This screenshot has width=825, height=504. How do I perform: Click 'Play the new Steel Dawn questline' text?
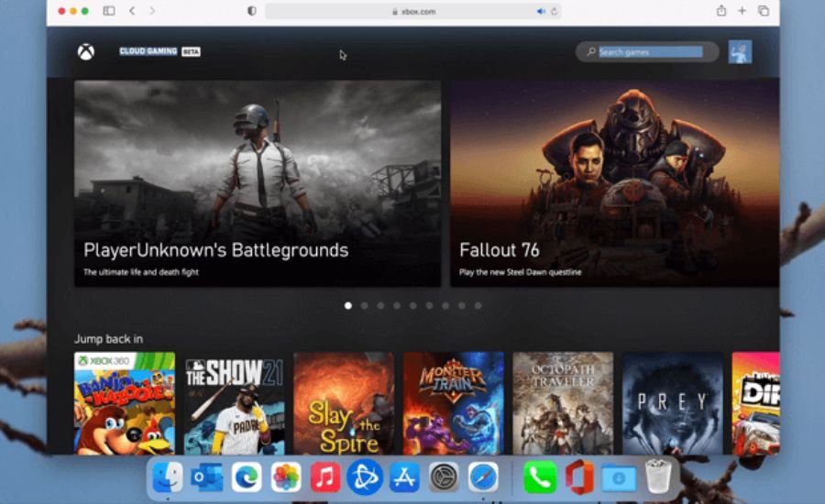pyautogui.click(x=521, y=272)
